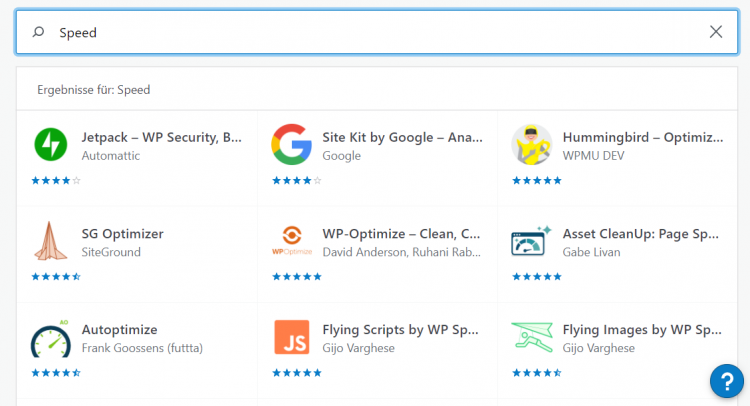This screenshot has width=750, height=406.
Task: Click the Autoptimize gauge icon
Action: [x=51, y=338]
